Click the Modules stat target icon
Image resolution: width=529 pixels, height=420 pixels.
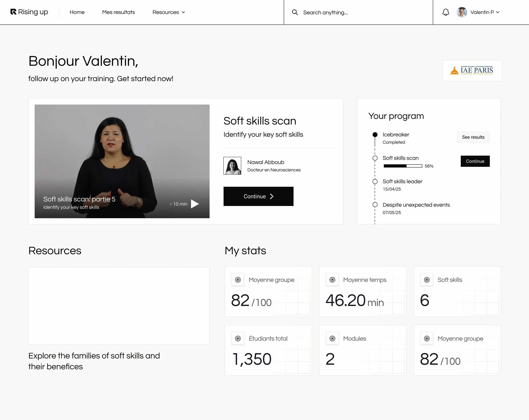(332, 339)
